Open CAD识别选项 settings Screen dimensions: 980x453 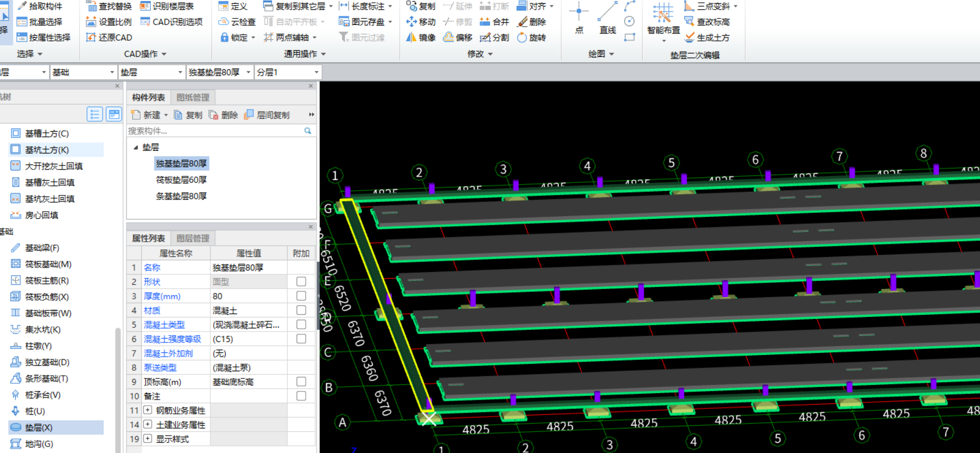coord(172,22)
